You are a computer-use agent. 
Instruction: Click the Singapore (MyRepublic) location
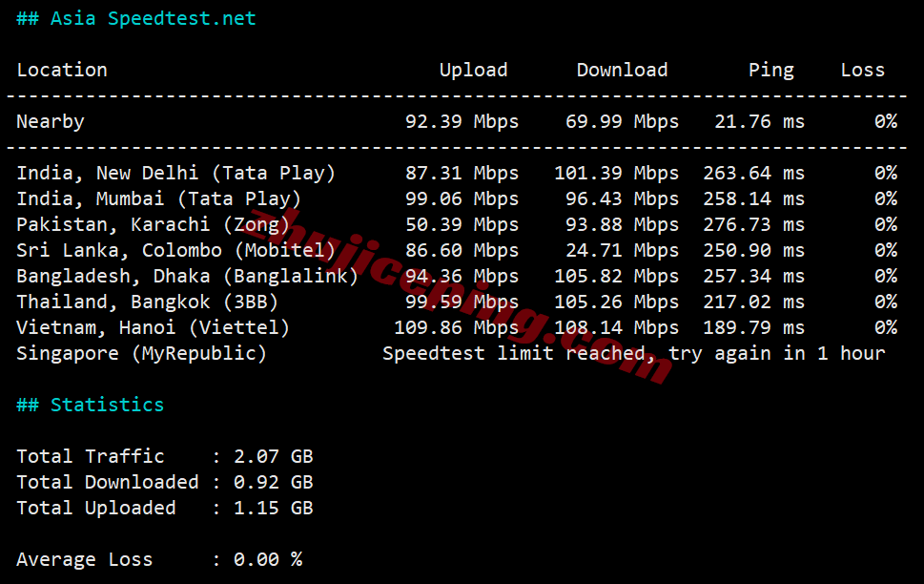coord(142,353)
